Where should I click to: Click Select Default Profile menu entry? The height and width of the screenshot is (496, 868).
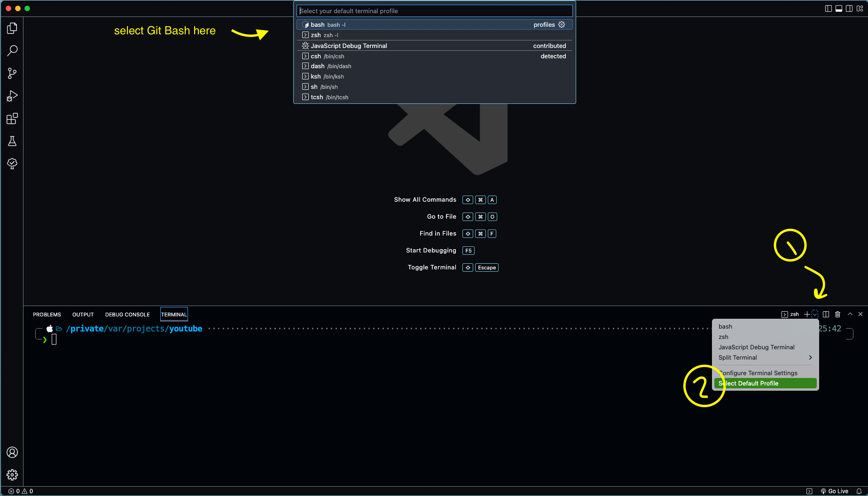(765, 383)
